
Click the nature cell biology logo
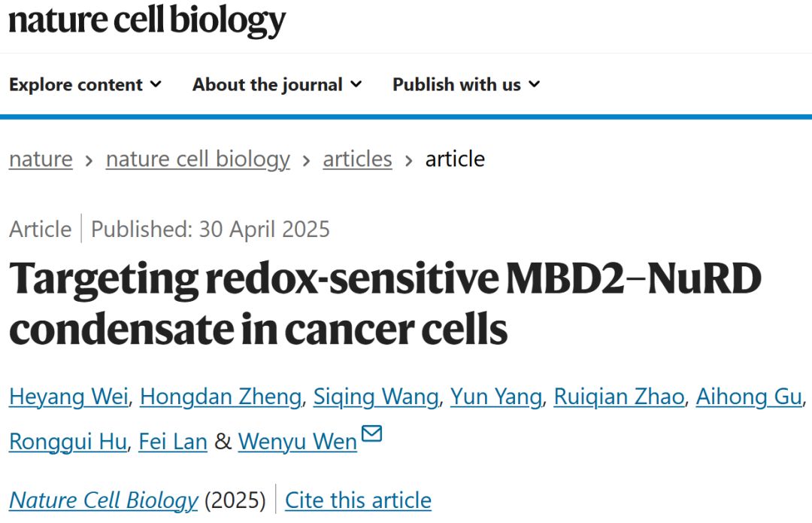pyautogui.click(x=147, y=21)
